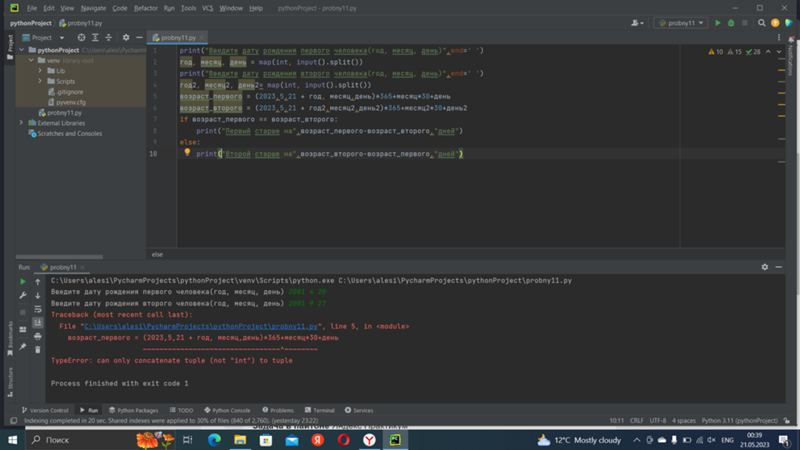Collapse the venv folder in the project tree
800x450 pixels.
click(x=31, y=60)
